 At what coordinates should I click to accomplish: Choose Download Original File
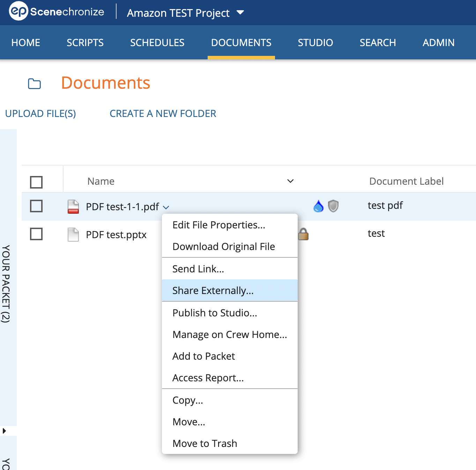tap(230, 247)
